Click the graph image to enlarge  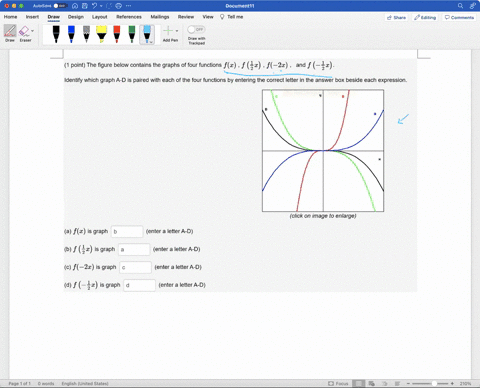pos(323,150)
